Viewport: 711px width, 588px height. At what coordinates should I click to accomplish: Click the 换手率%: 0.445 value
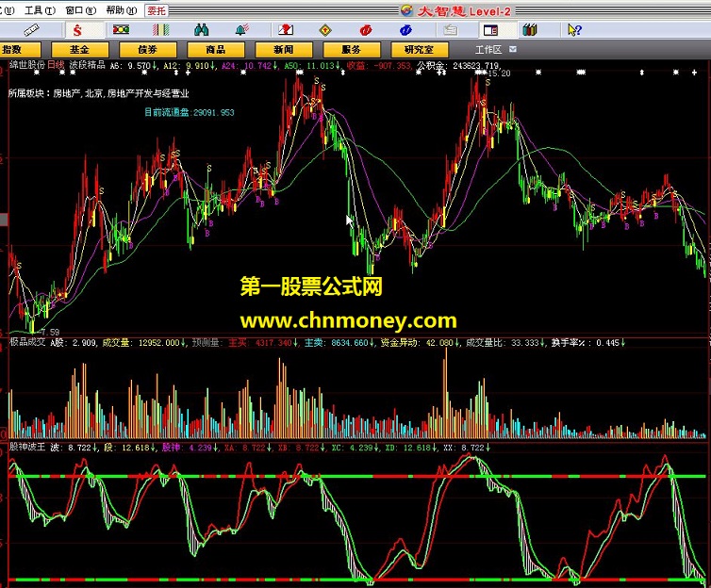(x=588, y=343)
